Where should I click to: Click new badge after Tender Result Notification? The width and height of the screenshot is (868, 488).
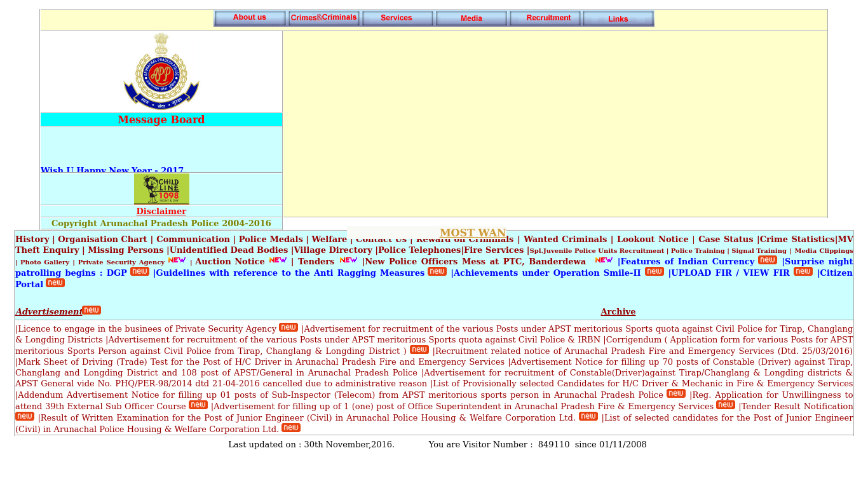[x=25, y=416]
